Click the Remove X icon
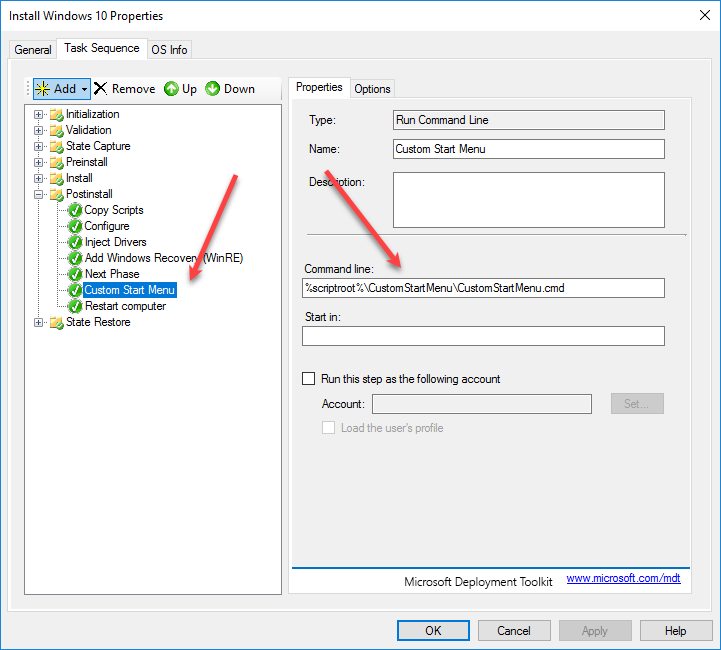 click(100, 89)
